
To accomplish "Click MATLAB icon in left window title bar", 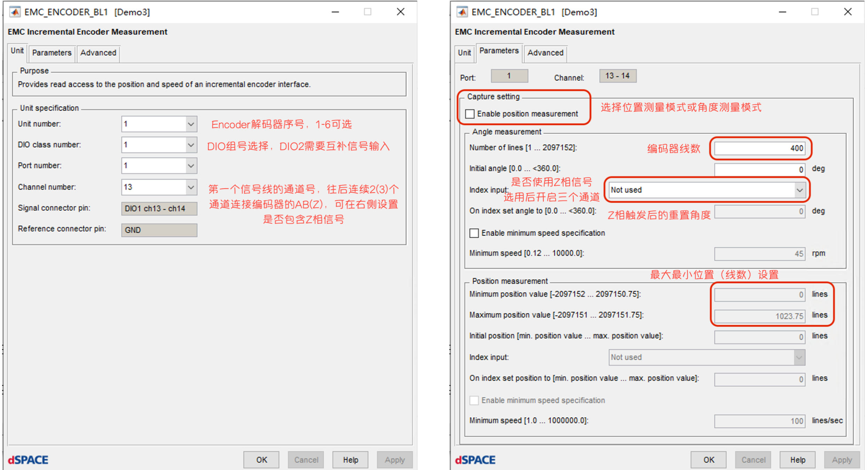I will pos(15,12).
